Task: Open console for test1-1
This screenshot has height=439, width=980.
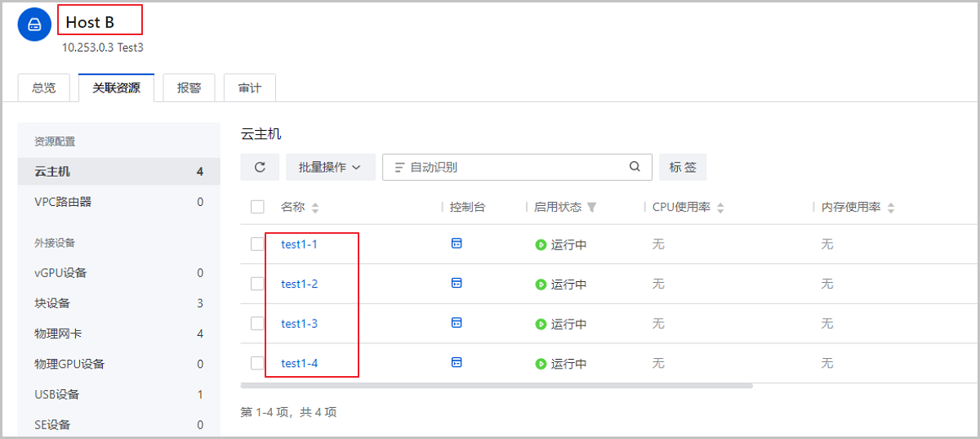Action: click(457, 244)
